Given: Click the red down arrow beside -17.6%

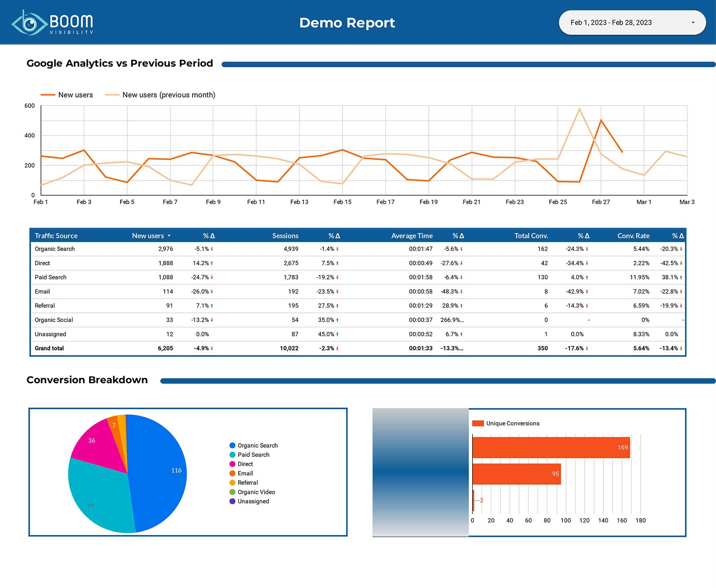Looking at the screenshot, I should pos(587,348).
